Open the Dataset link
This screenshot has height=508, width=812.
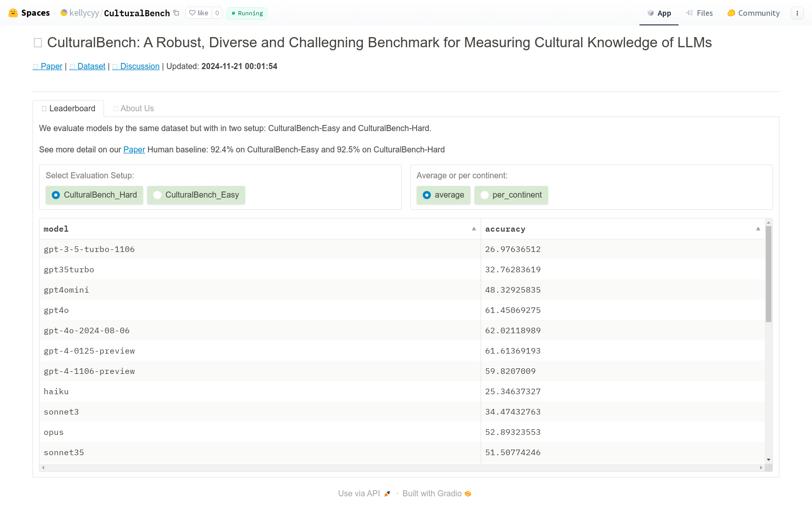[87, 66]
